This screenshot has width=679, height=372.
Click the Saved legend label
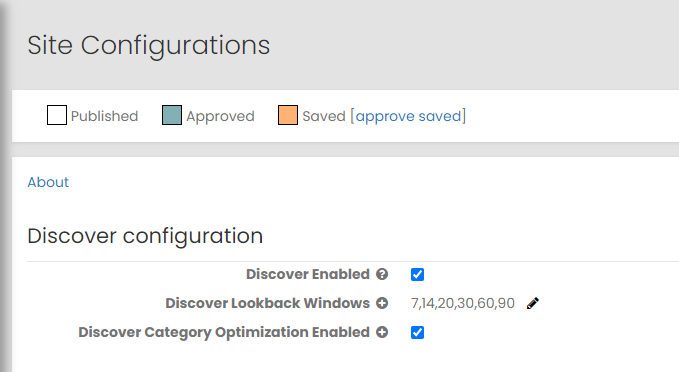(x=324, y=116)
